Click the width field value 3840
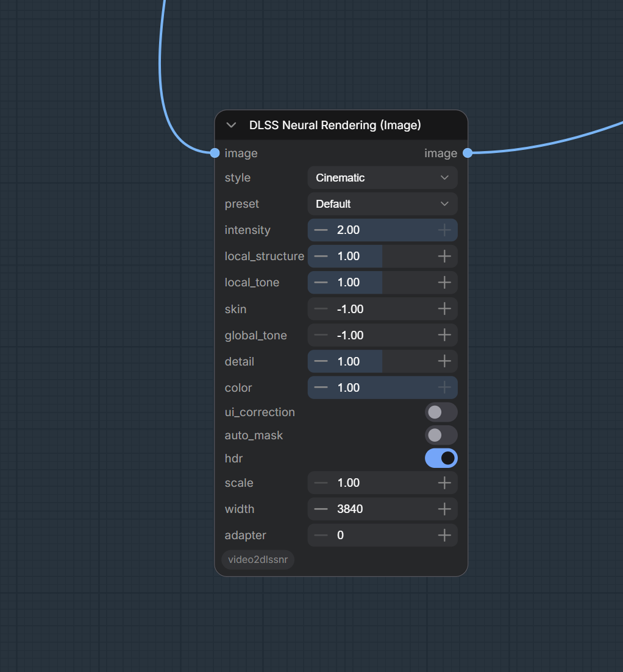 click(350, 509)
